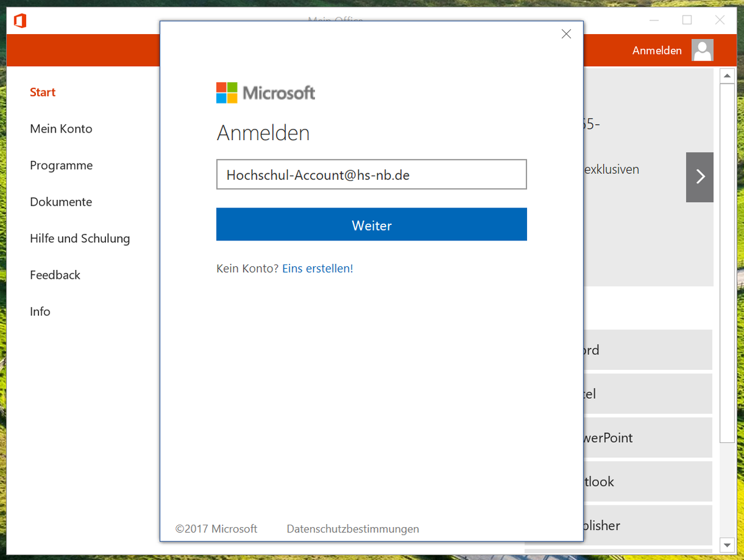Focus the email address input field
Screen dimensions: 744x560
(x=371, y=175)
